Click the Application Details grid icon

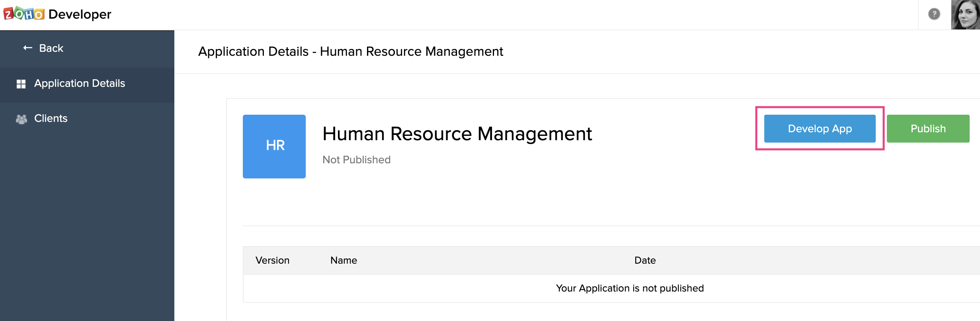point(21,84)
